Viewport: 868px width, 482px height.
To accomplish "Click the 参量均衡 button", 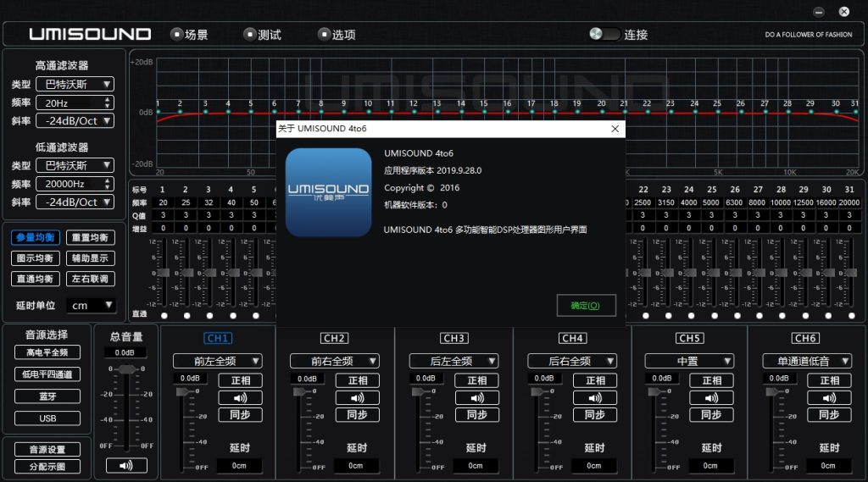I will click(36, 237).
